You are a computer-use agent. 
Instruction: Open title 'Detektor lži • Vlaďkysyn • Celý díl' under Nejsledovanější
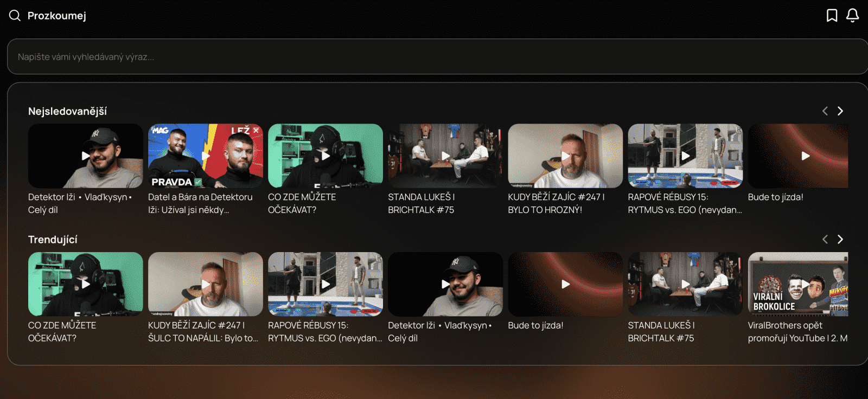click(x=80, y=203)
